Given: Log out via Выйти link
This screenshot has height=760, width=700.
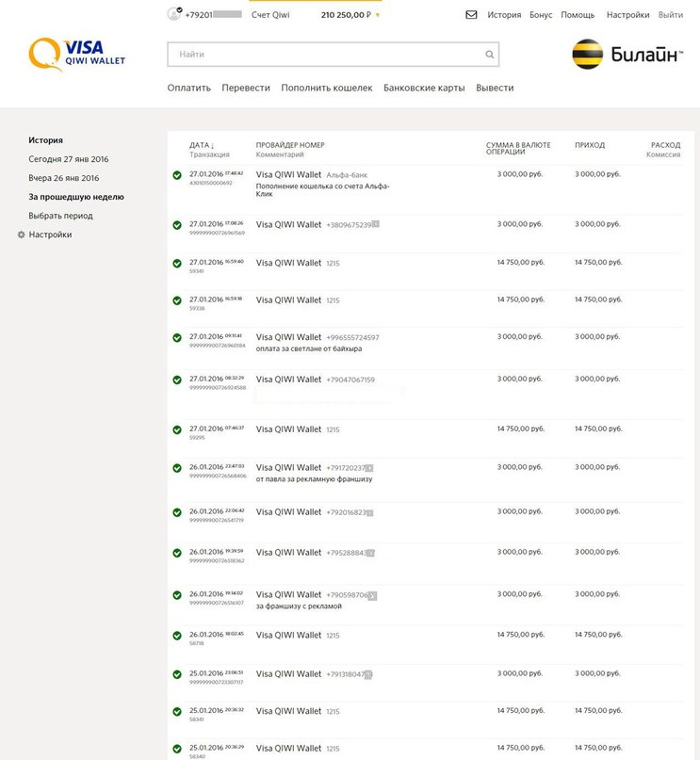Looking at the screenshot, I should point(671,15).
